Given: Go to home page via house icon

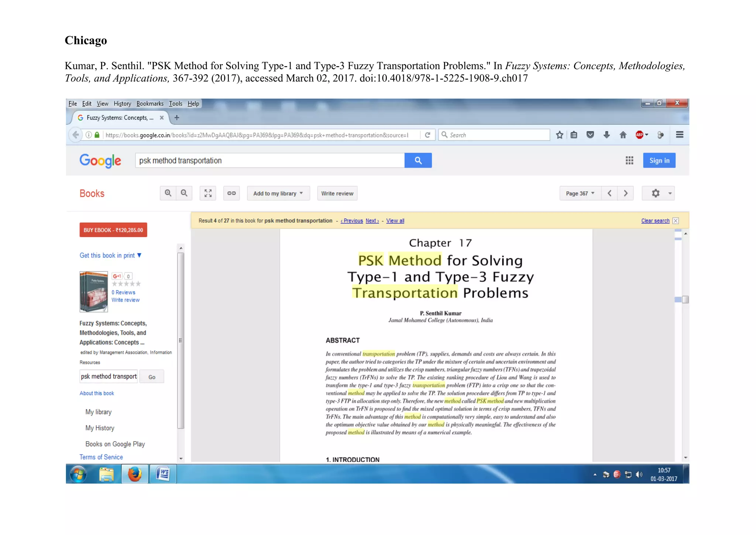Looking at the screenshot, I should (623, 135).
